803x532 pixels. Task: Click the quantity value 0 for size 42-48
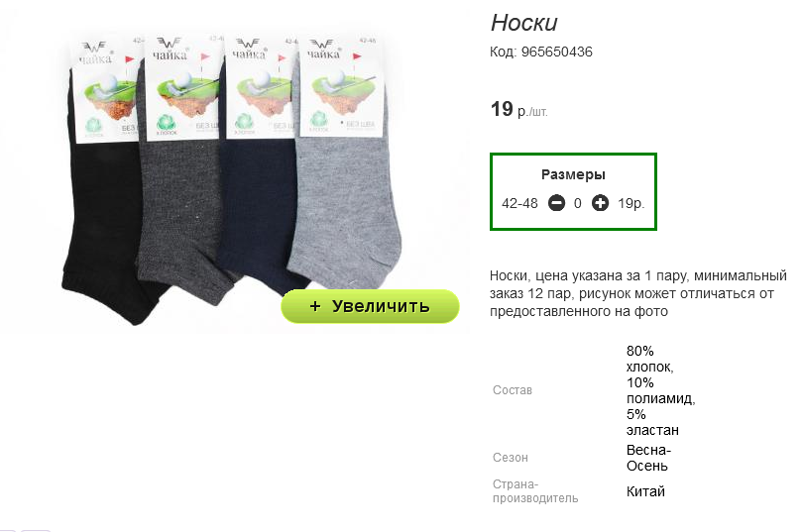(578, 204)
